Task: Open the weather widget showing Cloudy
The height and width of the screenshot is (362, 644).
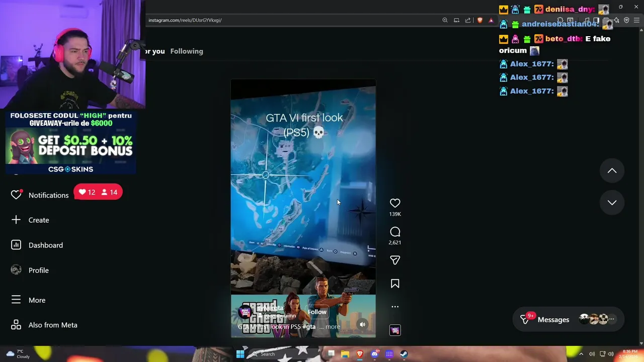Action: [x=18, y=354]
